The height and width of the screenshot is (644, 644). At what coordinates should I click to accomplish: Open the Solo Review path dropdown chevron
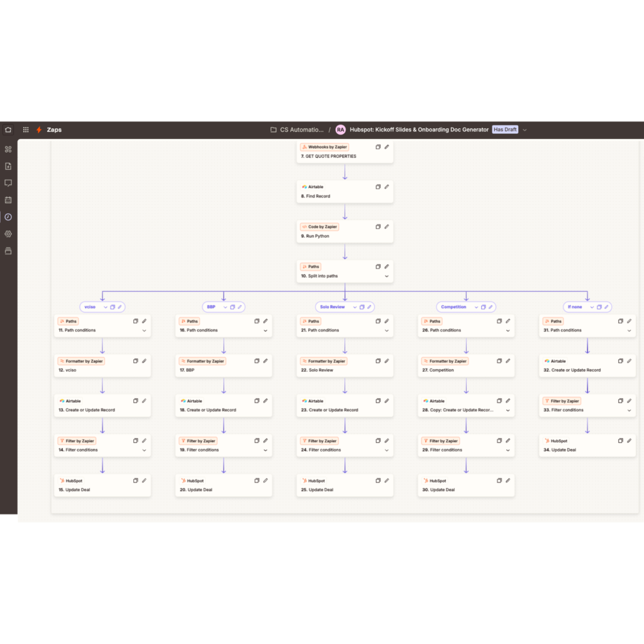coord(355,307)
